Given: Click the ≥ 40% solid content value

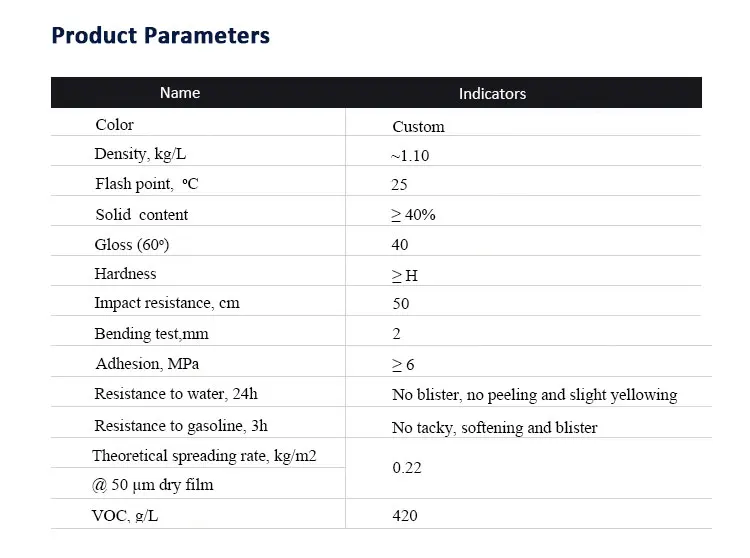Looking at the screenshot, I should (413, 215).
